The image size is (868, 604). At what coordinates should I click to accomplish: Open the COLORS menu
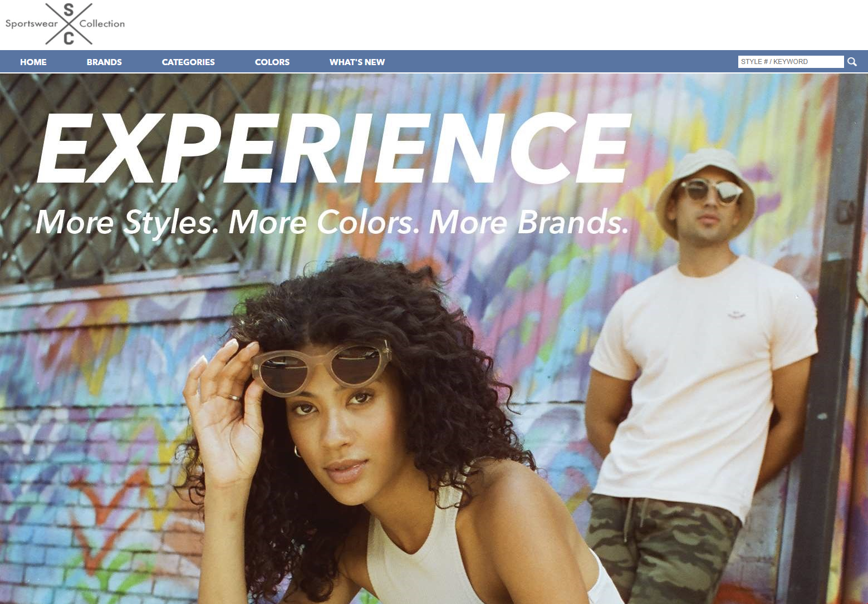(x=272, y=62)
